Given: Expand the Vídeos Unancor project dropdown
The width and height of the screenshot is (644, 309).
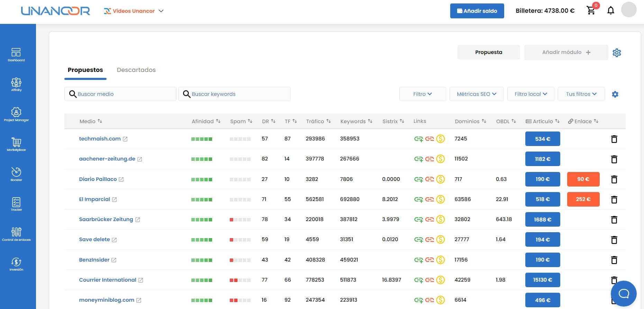Looking at the screenshot, I should pyautogui.click(x=134, y=11).
